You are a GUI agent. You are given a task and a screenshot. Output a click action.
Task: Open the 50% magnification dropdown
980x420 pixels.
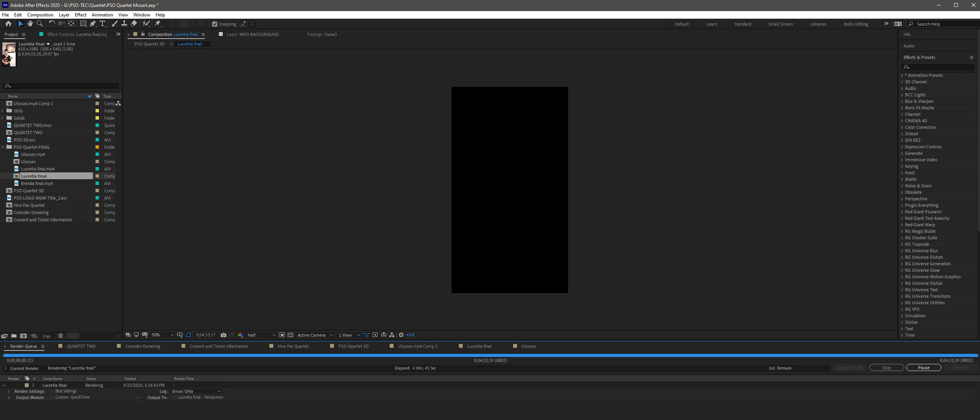tap(162, 335)
